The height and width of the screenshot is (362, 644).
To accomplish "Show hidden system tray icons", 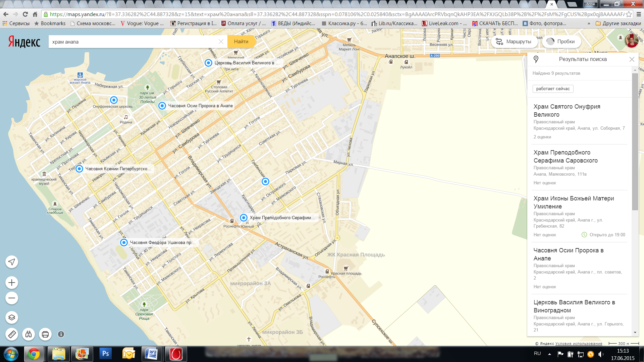I will pos(549,354).
